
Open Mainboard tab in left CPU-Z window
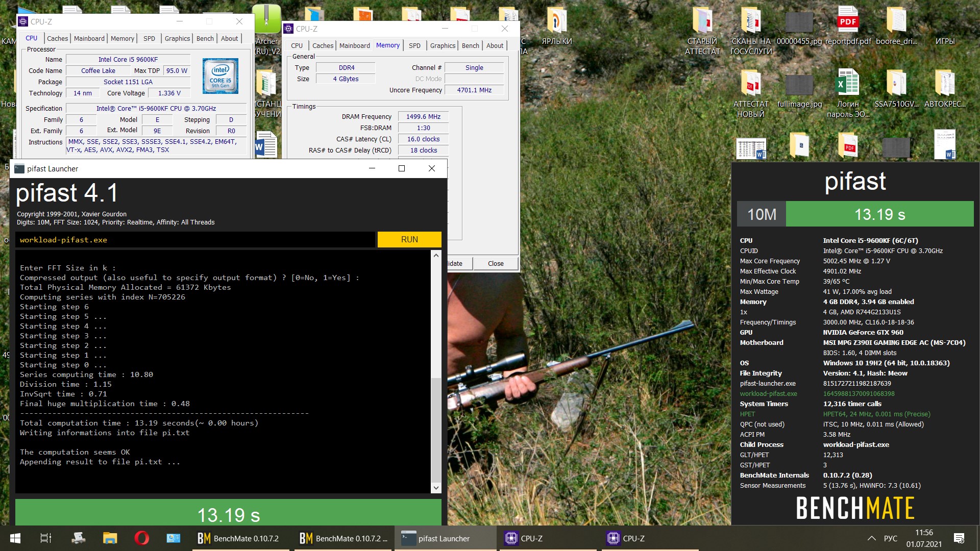click(89, 38)
